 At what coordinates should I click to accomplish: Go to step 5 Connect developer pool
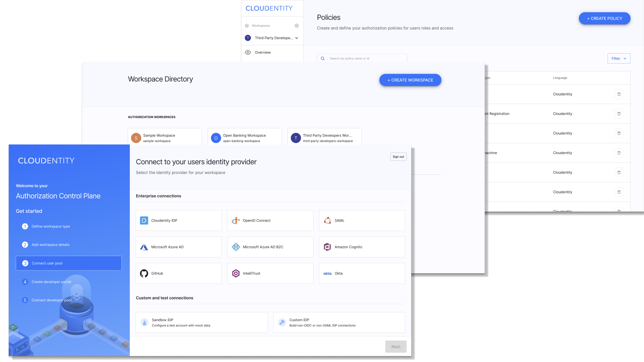69,300
